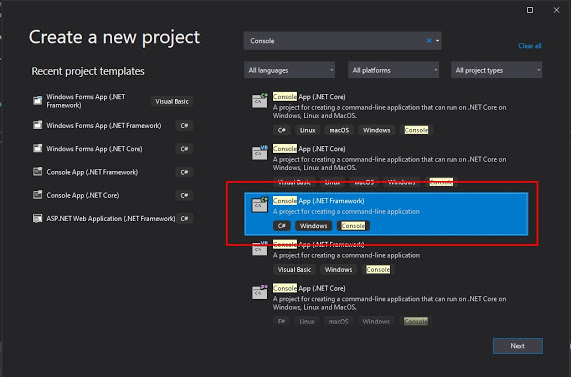The width and height of the screenshot is (571, 377).
Task: Click the Console tag in the selected template
Action: click(x=353, y=226)
